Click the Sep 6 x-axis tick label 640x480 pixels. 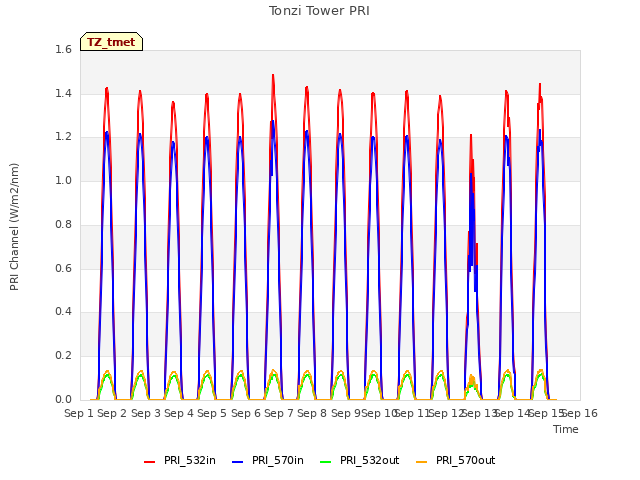click(246, 413)
